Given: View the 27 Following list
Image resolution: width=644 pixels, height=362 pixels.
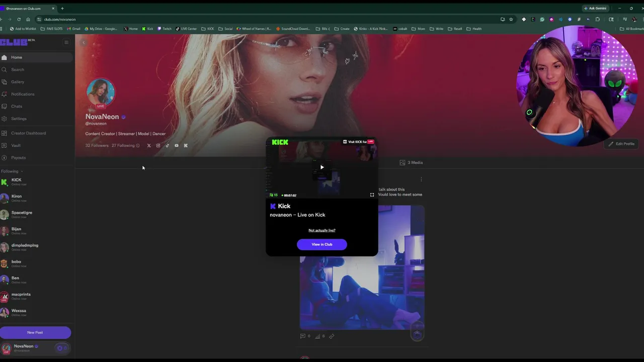Looking at the screenshot, I should pos(123,146).
